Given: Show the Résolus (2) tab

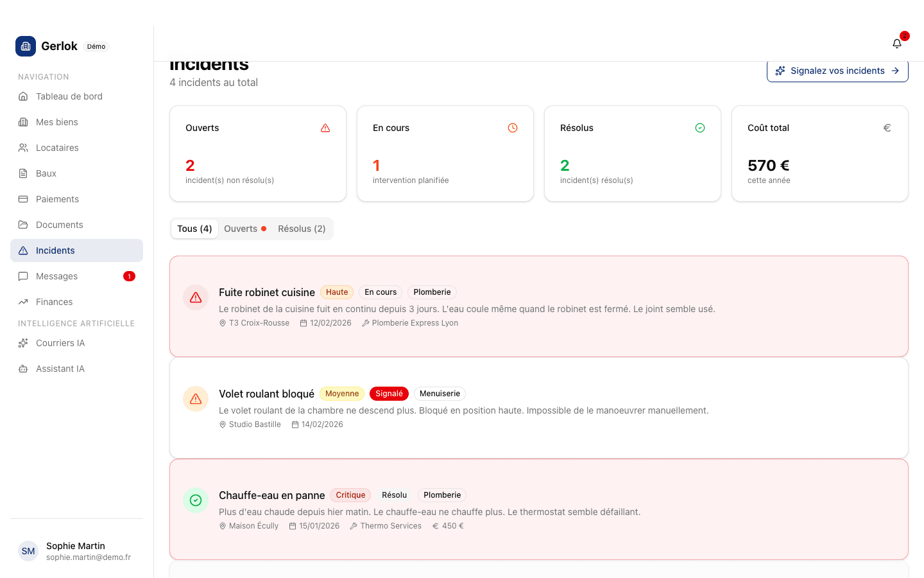Looking at the screenshot, I should click(302, 229).
